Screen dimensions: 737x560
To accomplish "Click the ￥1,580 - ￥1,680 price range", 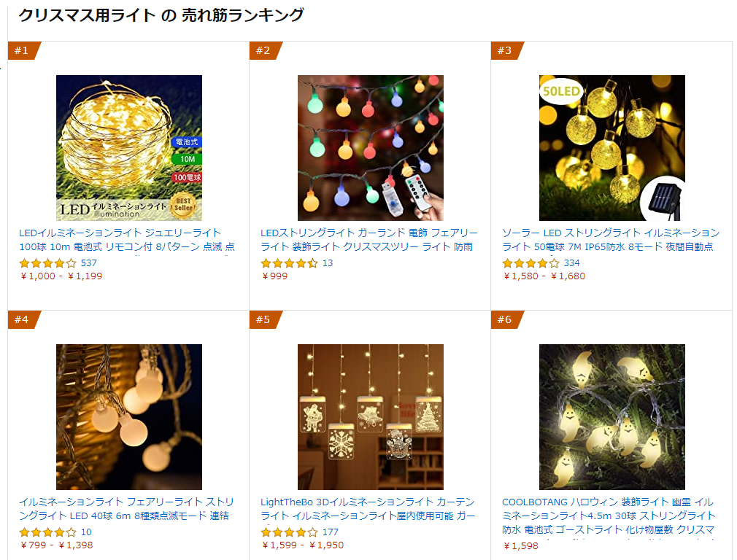I will (x=544, y=276).
